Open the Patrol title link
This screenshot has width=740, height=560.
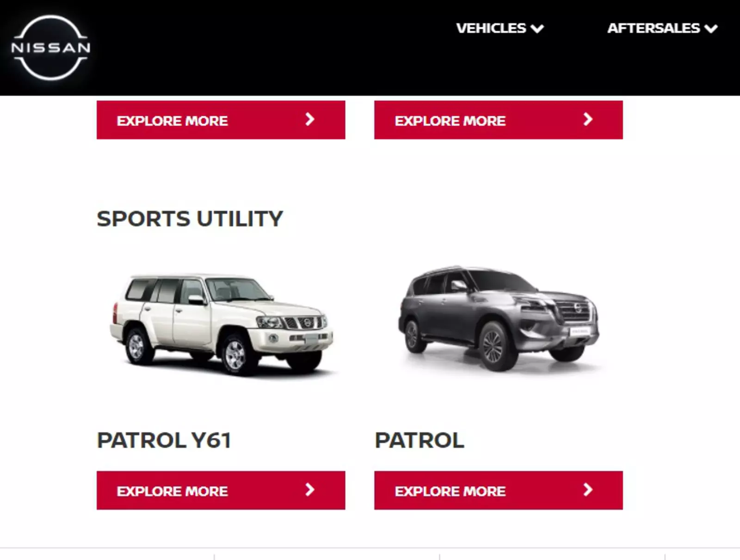pos(419,440)
